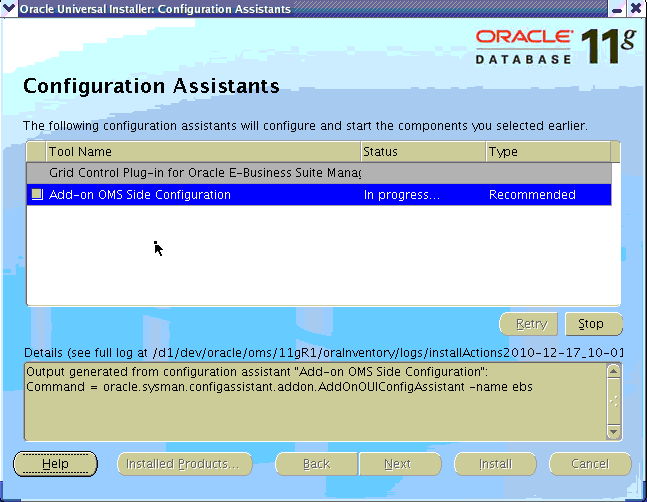Cancel the installation

coord(589,464)
